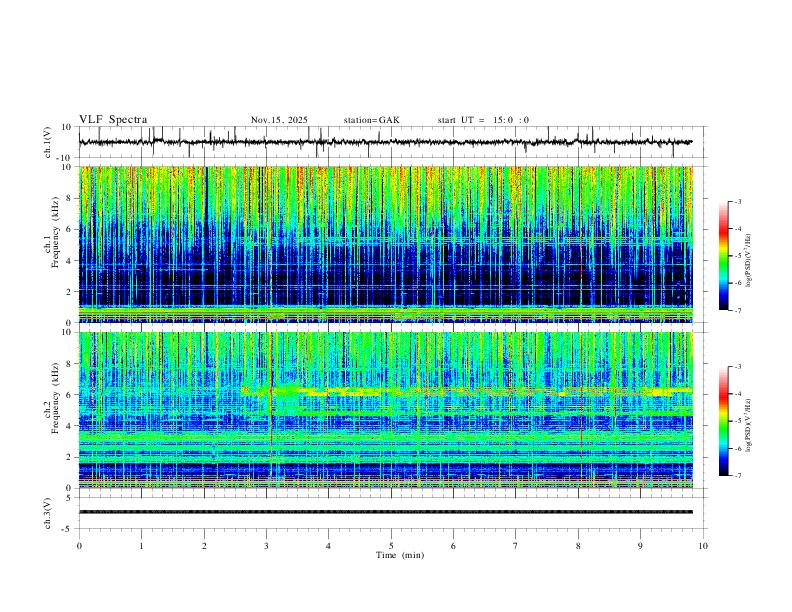
Task: Click time axis tick label "8"
Action: 578,546
